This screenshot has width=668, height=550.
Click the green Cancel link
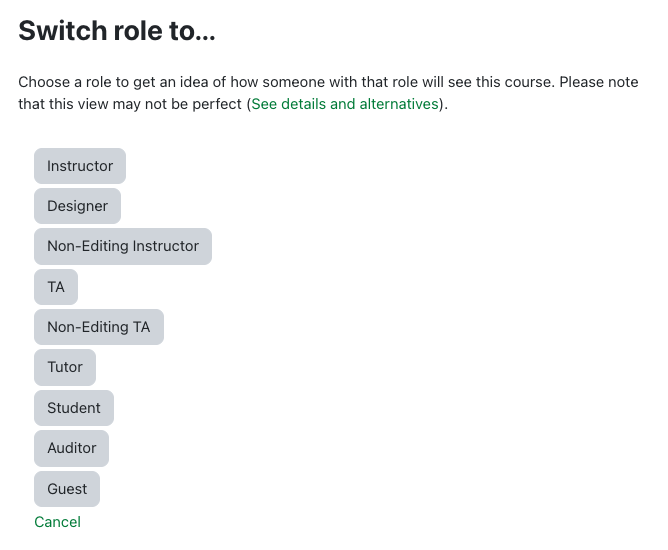pyautogui.click(x=57, y=522)
